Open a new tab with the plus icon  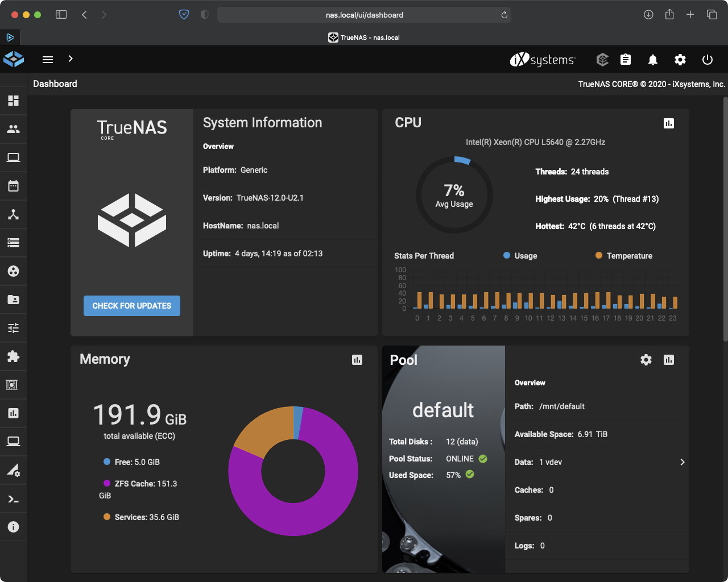(690, 14)
